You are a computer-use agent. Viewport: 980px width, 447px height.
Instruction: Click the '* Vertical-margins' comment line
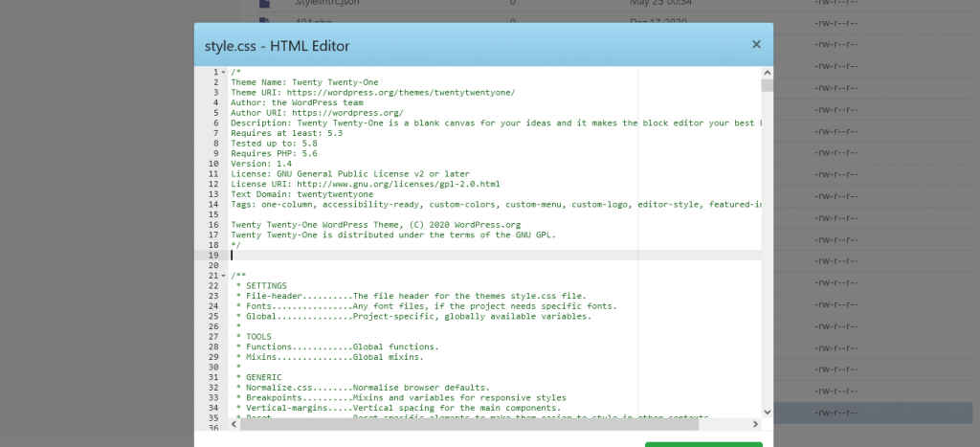398,408
